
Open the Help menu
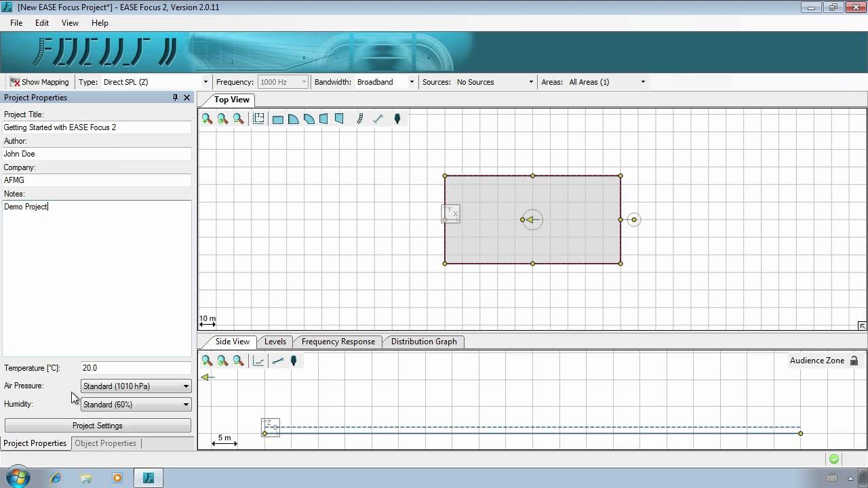tap(100, 23)
